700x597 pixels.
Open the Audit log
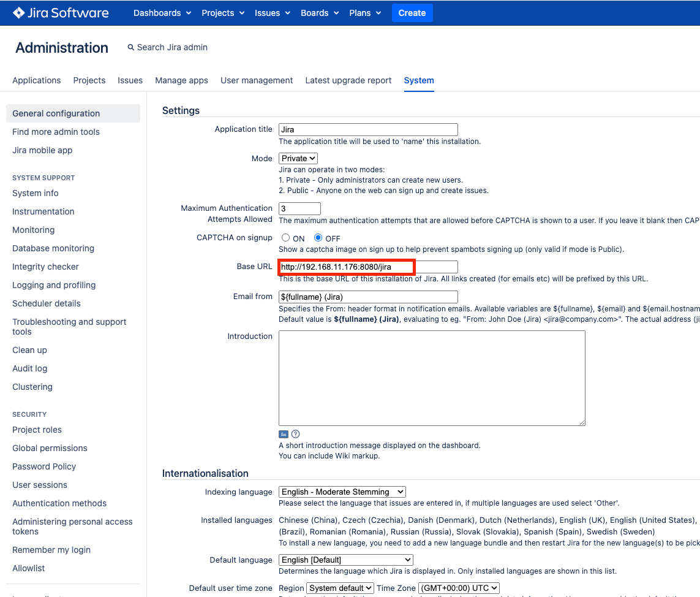30,368
